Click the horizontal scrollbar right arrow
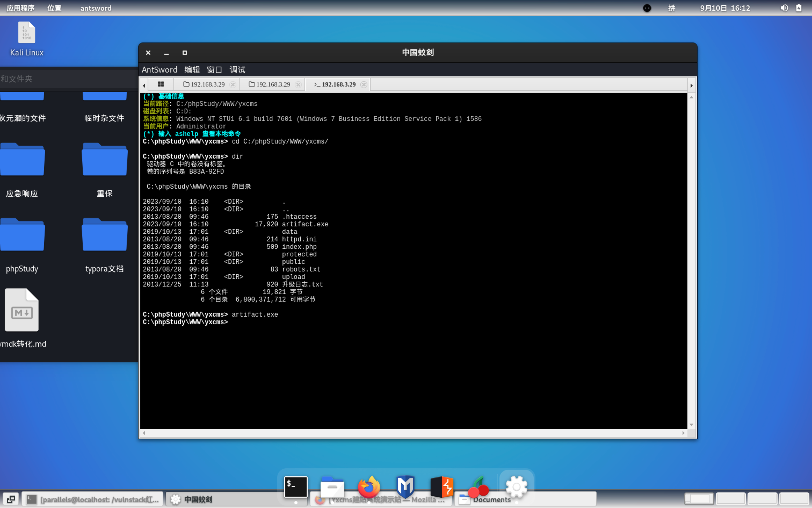 point(683,433)
